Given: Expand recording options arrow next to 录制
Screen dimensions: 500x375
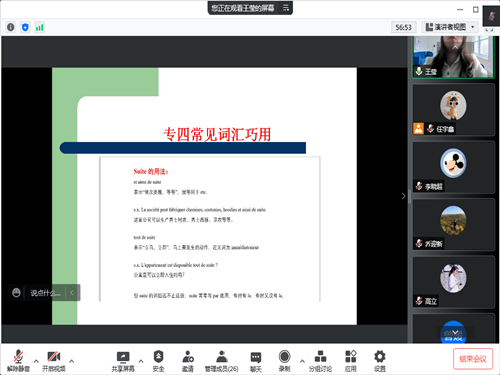Looking at the screenshot, I should pos(302,361).
